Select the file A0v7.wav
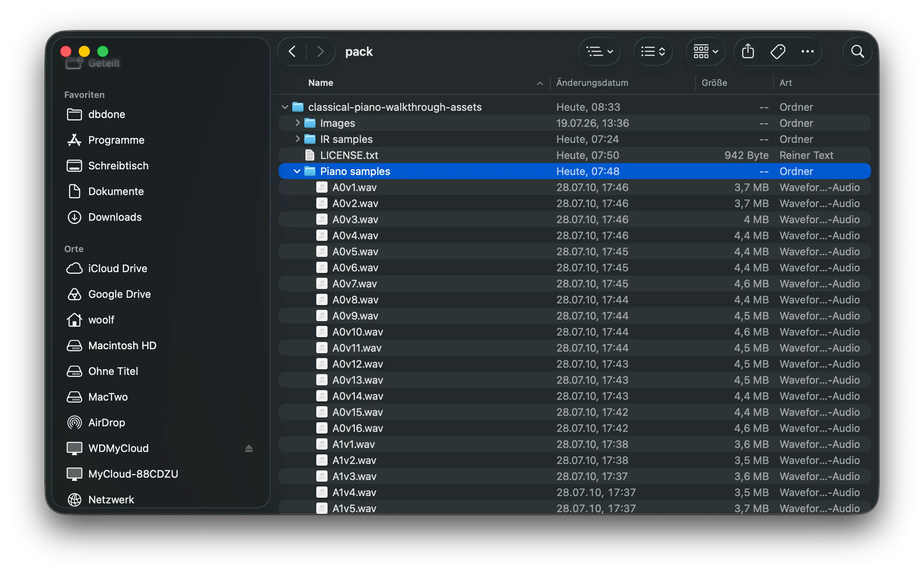The width and height of the screenshot is (924, 574). pyautogui.click(x=574, y=283)
